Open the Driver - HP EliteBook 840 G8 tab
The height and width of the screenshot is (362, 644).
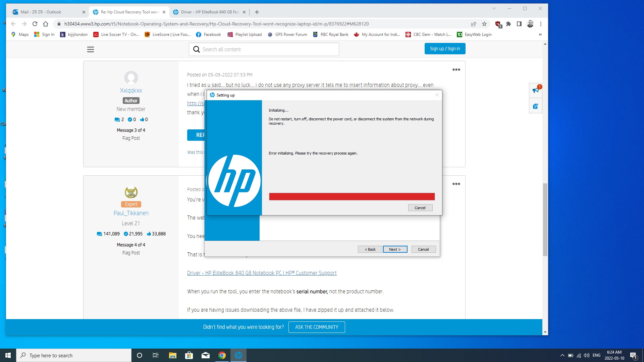click(x=208, y=12)
